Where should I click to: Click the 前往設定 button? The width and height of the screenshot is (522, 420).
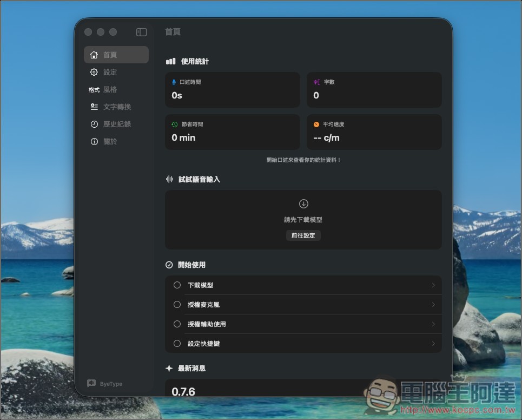303,235
